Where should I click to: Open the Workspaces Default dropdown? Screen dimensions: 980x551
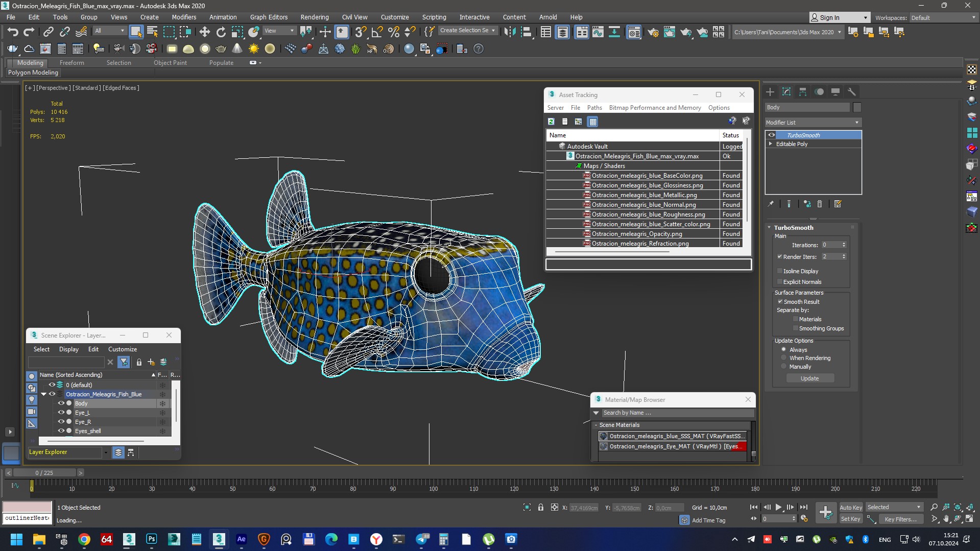pos(943,18)
